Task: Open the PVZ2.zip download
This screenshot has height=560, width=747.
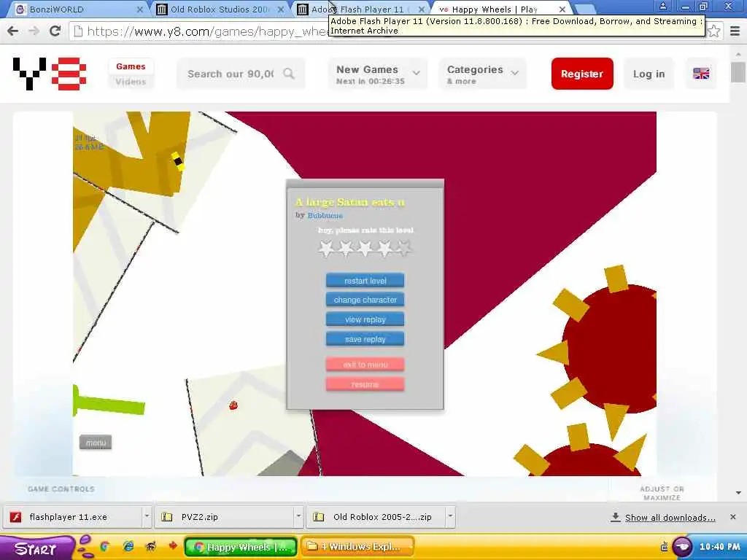Action: point(224,517)
